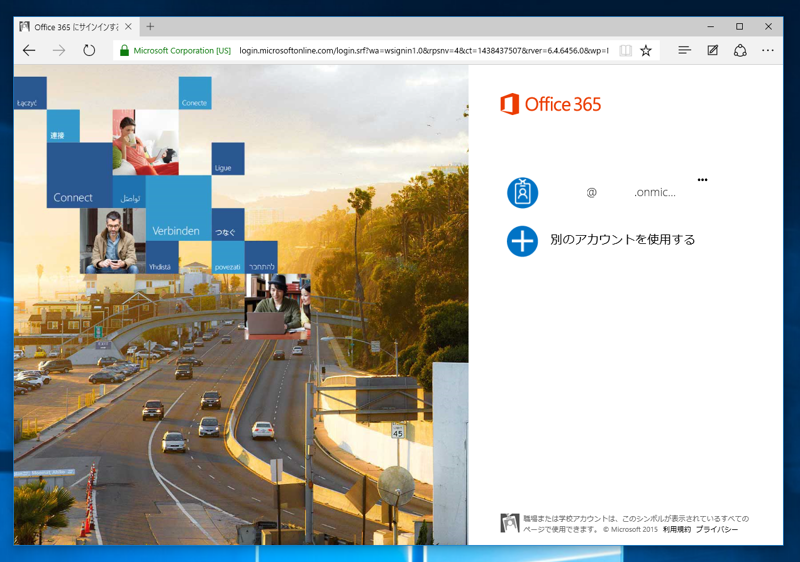
Task: Click the Office 365 logo
Action: pyautogui.click(x=551, y=104)
